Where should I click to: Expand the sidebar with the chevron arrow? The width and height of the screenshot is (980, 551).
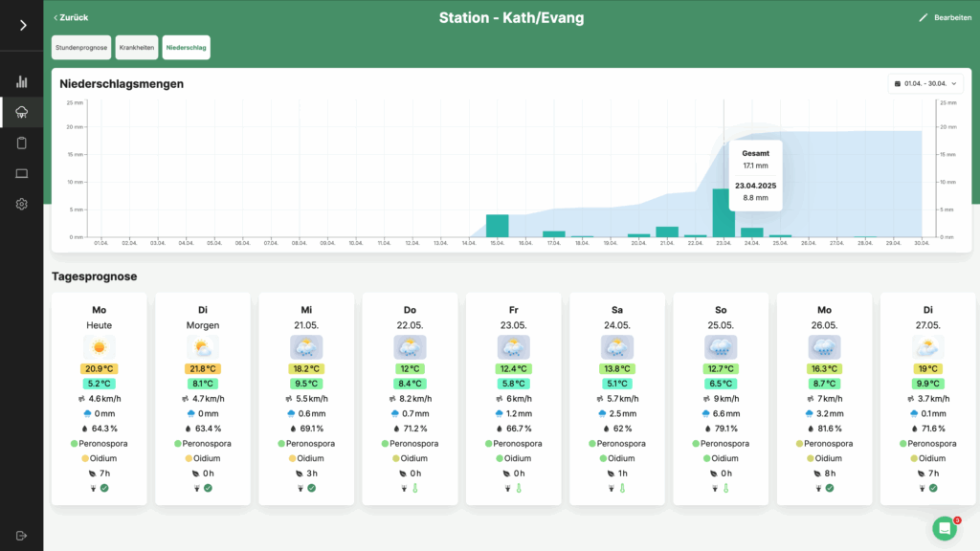[x=22, y=26]
